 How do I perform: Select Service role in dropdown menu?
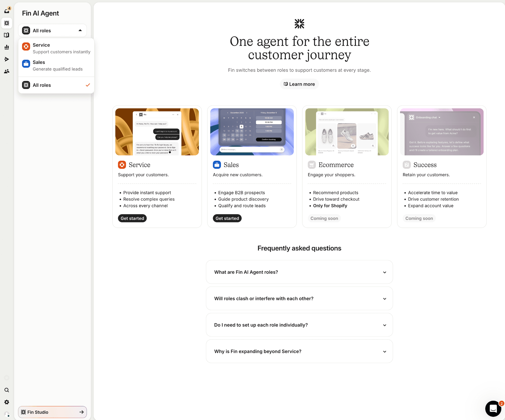56,48
